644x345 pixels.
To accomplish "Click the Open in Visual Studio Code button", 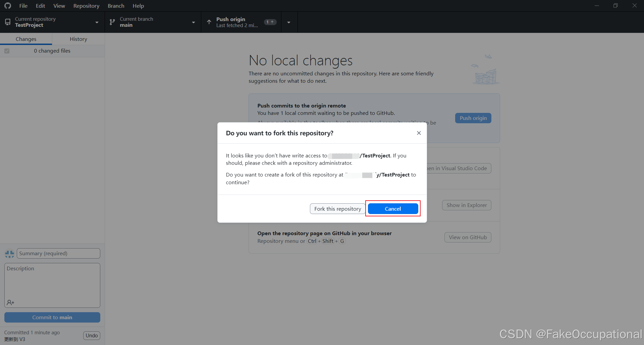I will pos(459,168).
